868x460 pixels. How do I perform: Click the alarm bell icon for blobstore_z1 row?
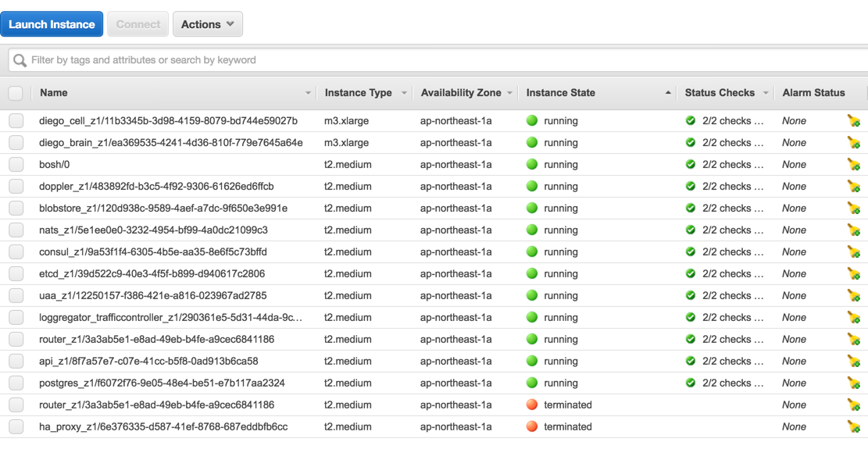point(854,209)
